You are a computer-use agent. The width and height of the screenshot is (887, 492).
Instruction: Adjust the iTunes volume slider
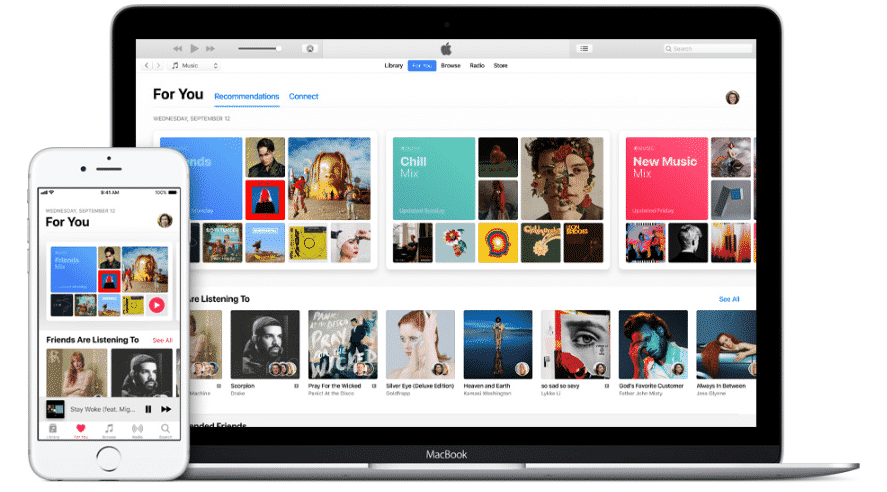coord(261,48)
